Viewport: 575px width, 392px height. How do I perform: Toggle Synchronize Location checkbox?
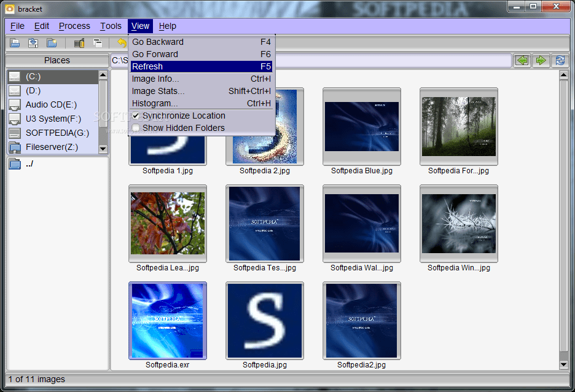click(136, 116)
